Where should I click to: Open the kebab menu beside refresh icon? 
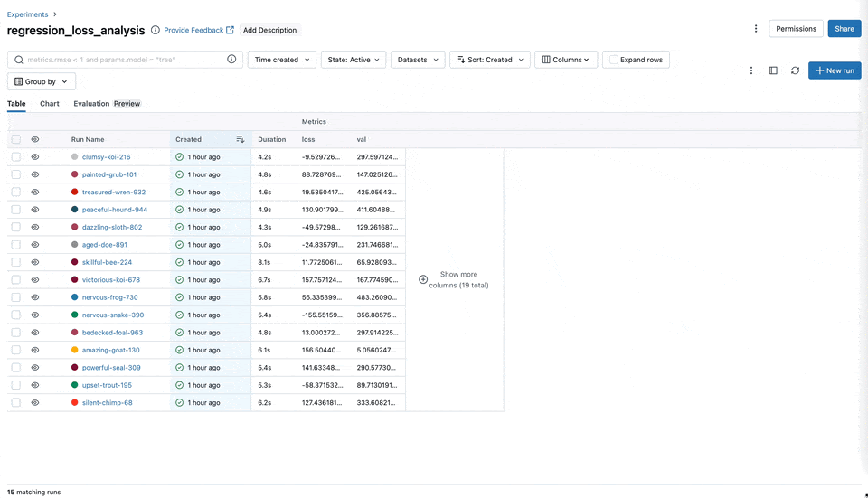coord(750,70)
